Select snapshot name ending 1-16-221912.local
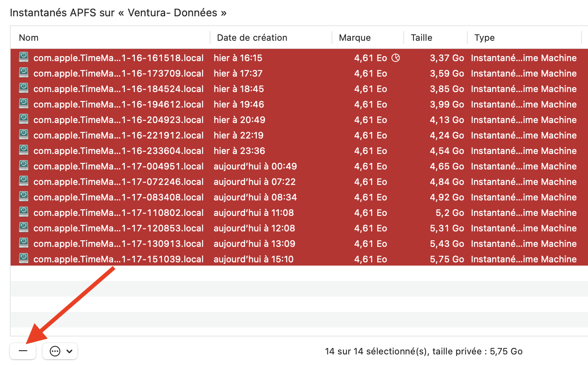This screenshot has height=365, width=588. [x=118, y=135]
